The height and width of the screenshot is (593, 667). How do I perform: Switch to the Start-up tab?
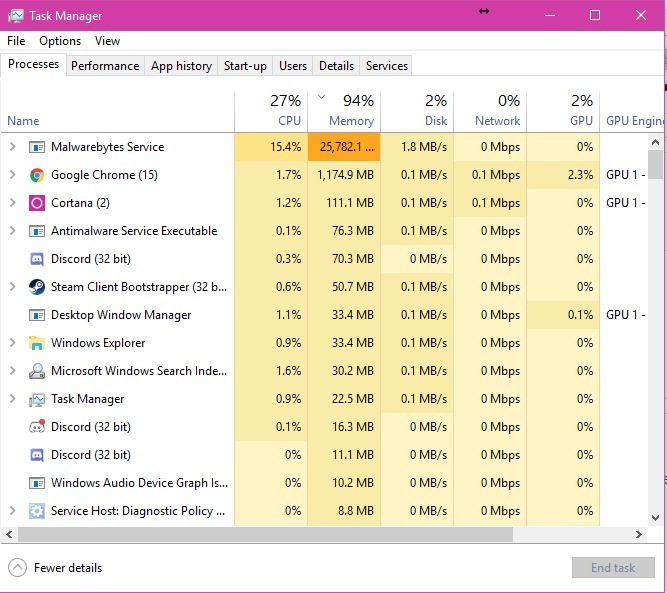click(x=245, y=66)
